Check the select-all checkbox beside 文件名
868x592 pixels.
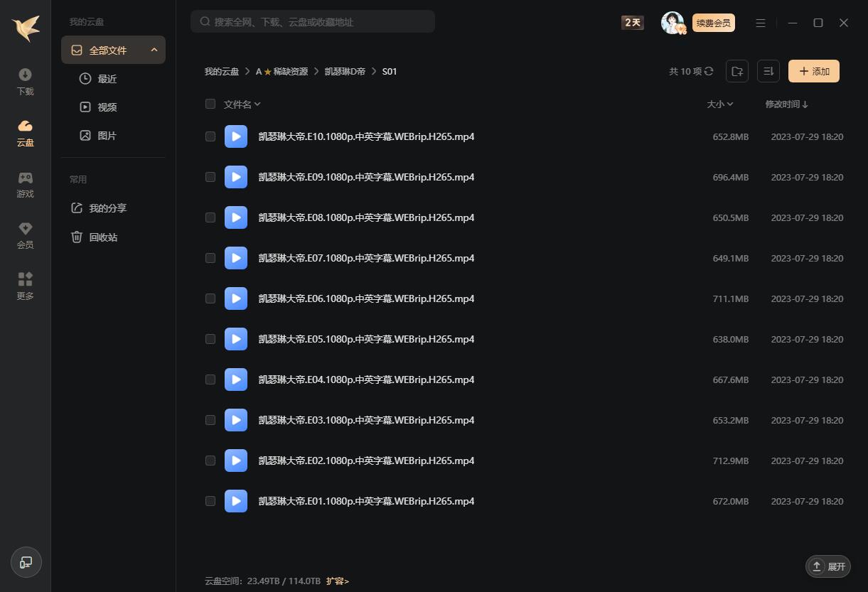tap(210, 104)
